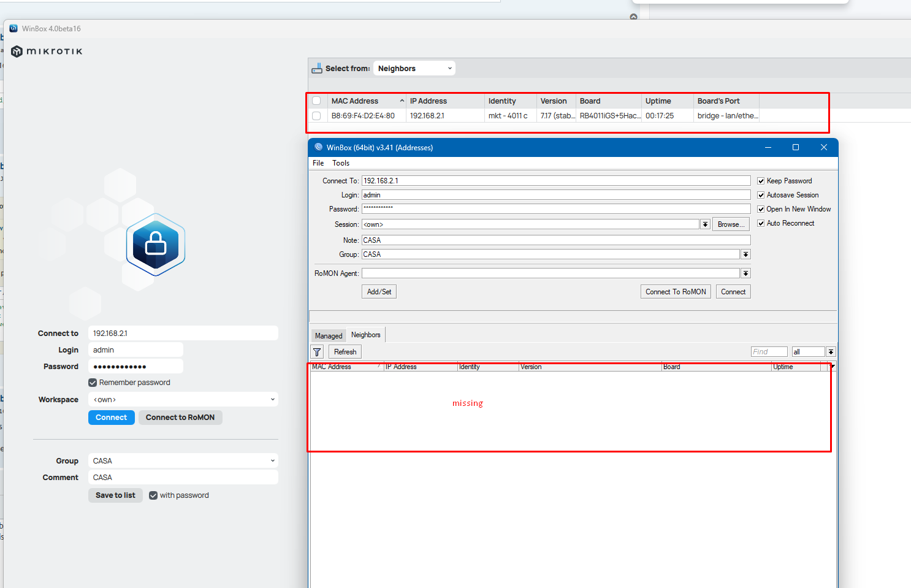Click the Note field containing CASA
The width and height of the screenshot is (911, 588).
pyautogui.click(x=556, y=240)
